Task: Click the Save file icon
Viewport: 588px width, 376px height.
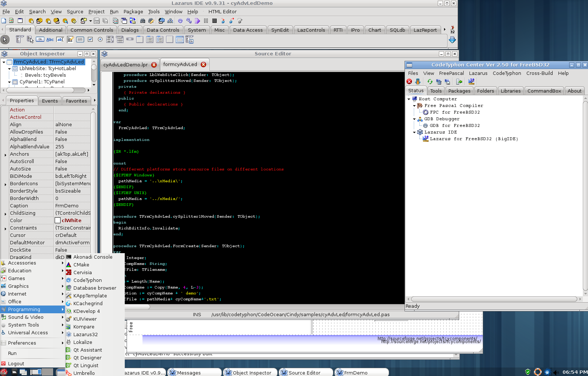Action: click(x=97, y=21)
